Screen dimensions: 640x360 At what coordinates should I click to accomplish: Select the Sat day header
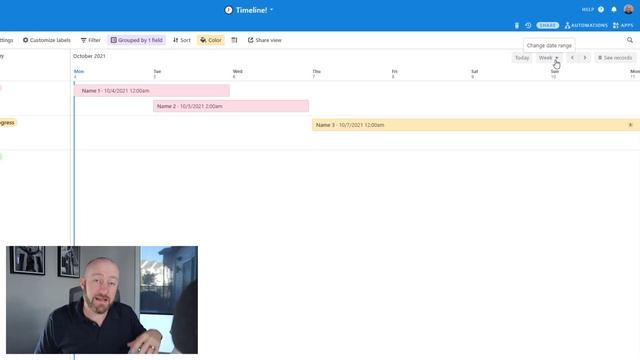click(x=474, y=73)
